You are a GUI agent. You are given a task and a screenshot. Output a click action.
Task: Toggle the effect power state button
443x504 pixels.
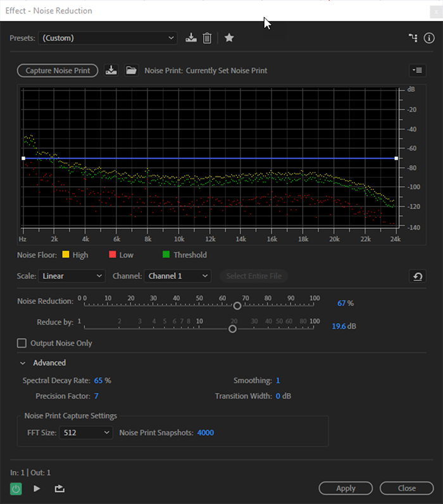click(x=16, y=488)
